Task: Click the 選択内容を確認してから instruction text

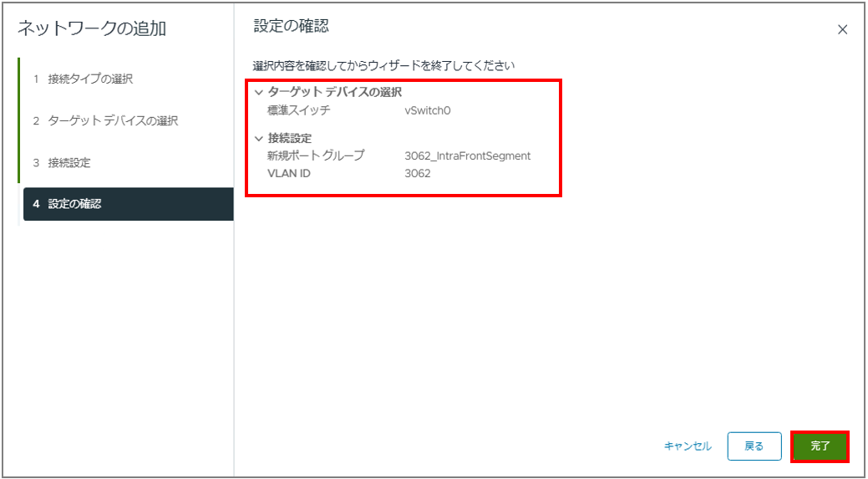Action: [x=384, y=66]
